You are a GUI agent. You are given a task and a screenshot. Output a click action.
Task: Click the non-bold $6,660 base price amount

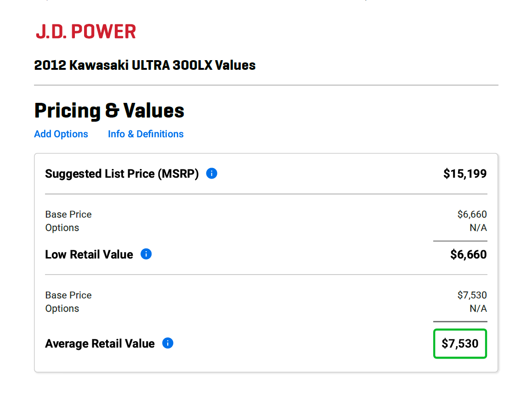pos(472,214)
